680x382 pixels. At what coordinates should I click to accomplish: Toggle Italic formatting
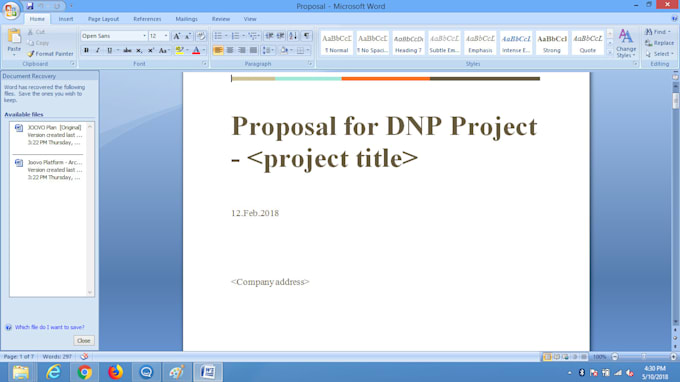coord(98,50)
